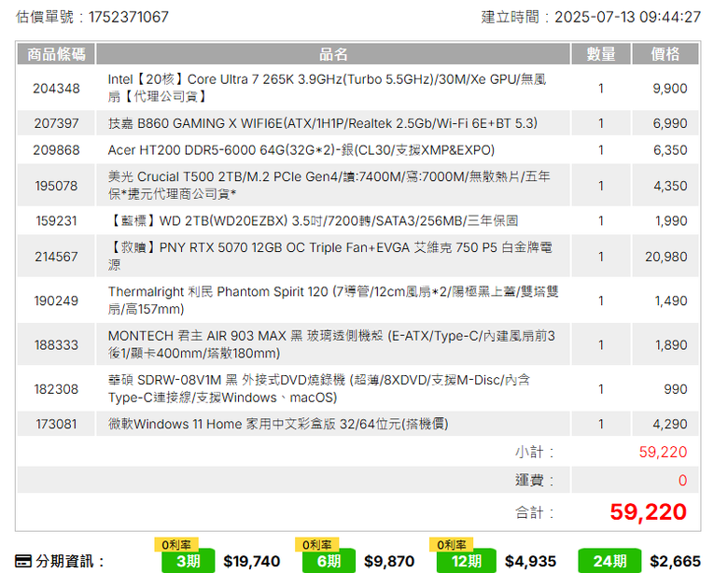Viewport: 728px width, 573px height.
Task: Click price 4,350
Action: click(x=669, y=186)
